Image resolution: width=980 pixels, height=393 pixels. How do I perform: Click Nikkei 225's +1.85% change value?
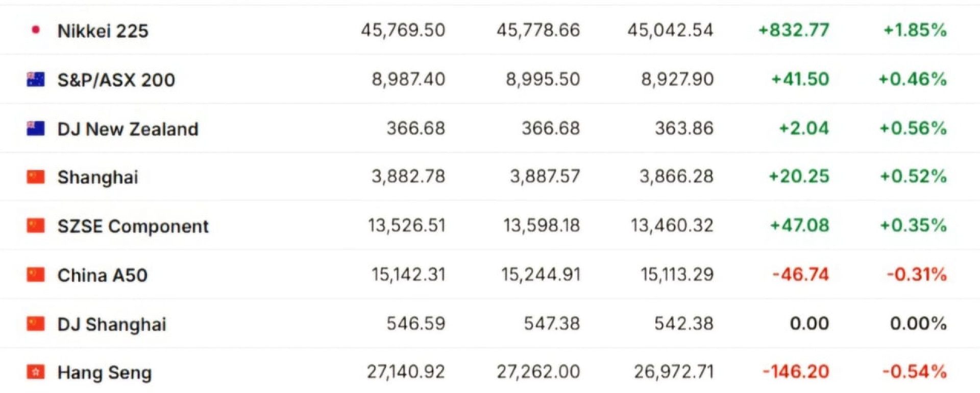click(x=915, y=30)
